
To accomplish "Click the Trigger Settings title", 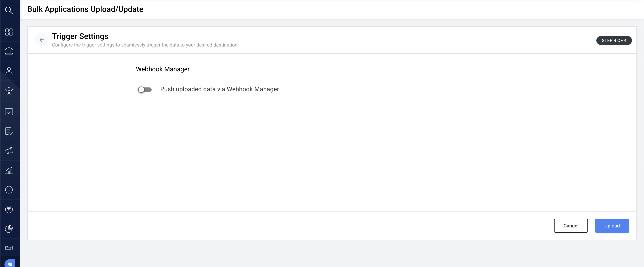I will click(x=80, y=36).
